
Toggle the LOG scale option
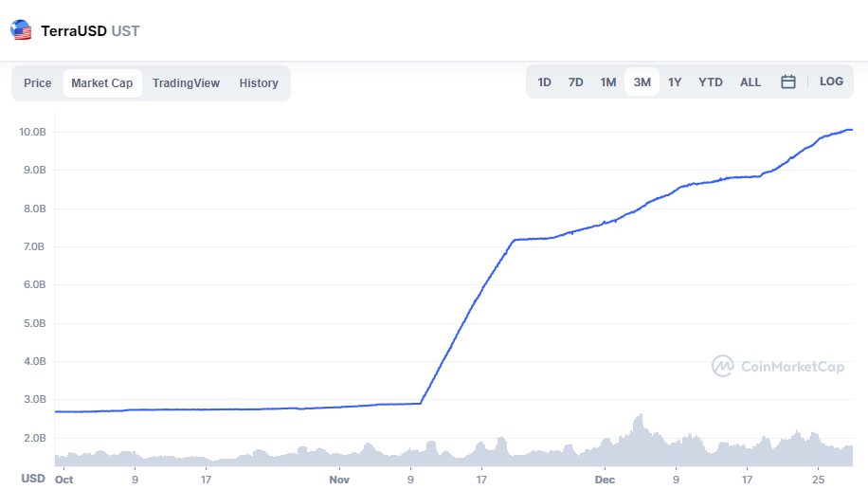point(831,82)
